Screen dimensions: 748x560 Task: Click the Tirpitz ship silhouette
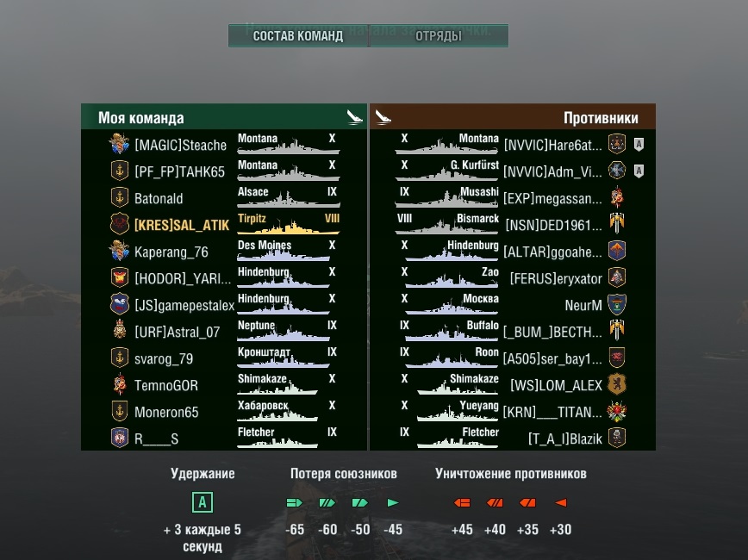pos(289,227)
